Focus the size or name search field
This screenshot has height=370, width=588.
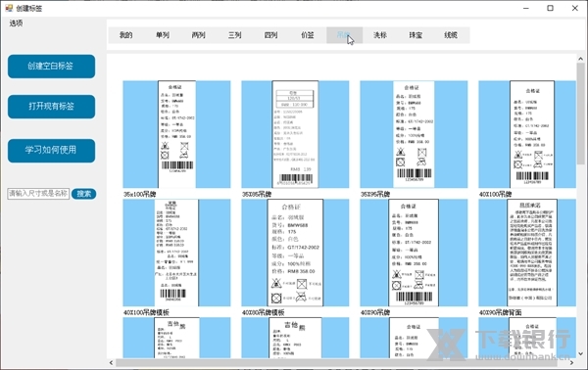coord(38,194)
